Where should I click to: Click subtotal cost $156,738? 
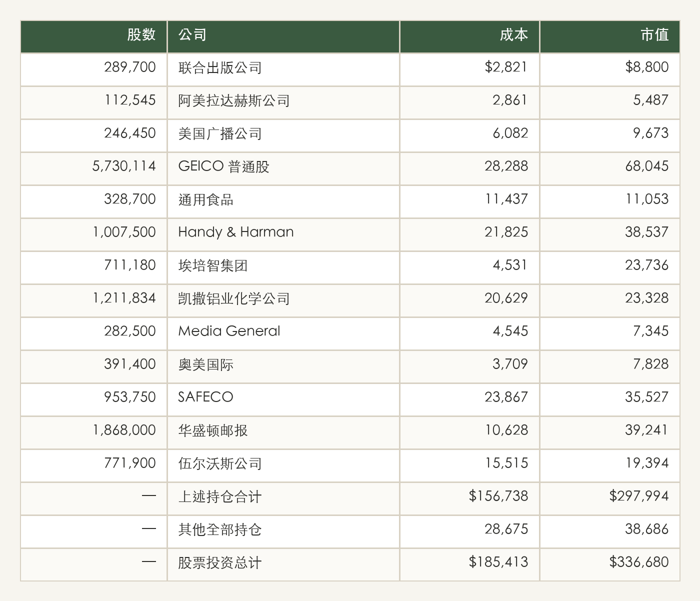pos(498,496)
